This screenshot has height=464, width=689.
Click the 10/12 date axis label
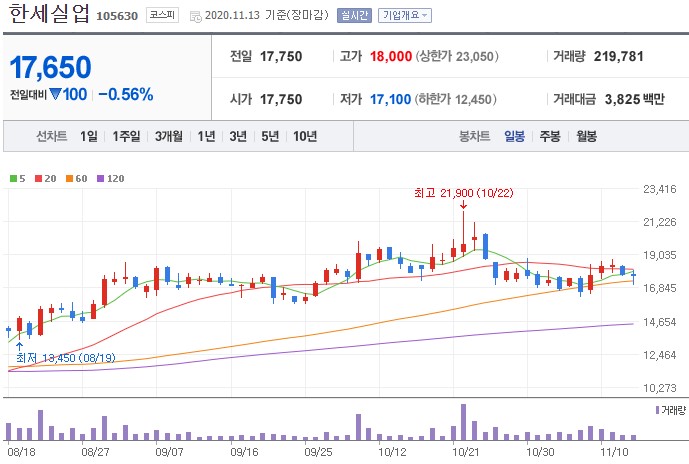pos(392,452)
